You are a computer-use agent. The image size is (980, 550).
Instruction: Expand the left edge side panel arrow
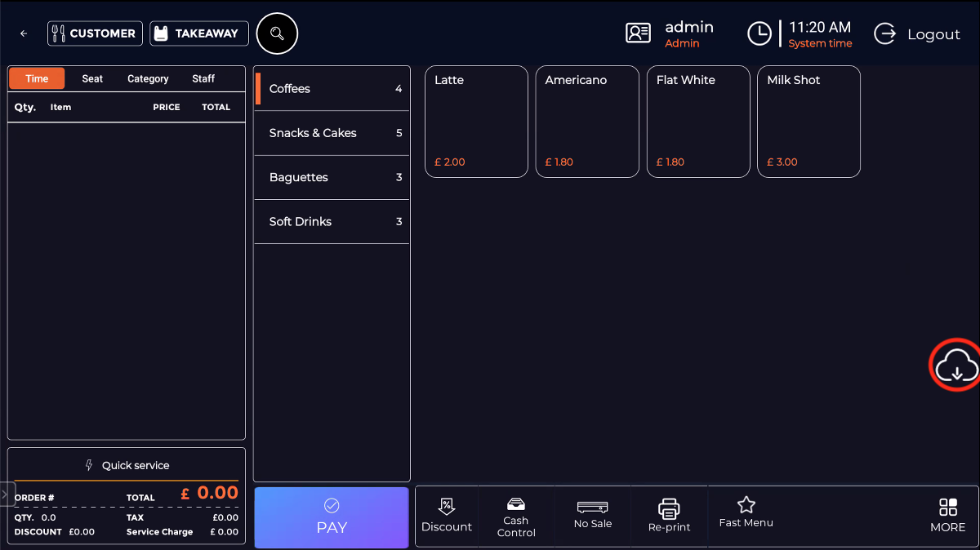5,494
